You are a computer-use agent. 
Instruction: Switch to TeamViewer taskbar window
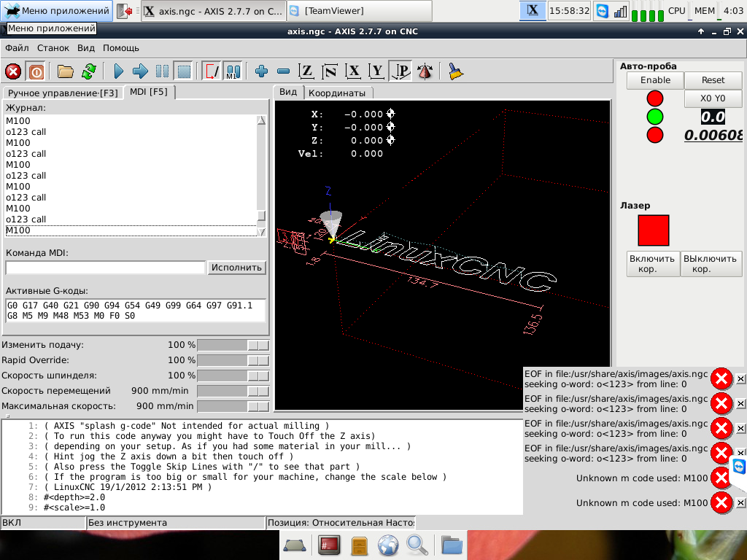click(360, 10)
